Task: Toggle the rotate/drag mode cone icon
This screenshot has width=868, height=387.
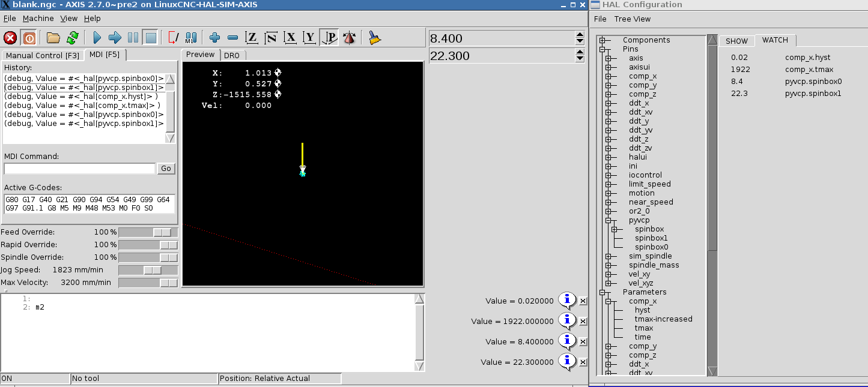Action: point(348,38)
